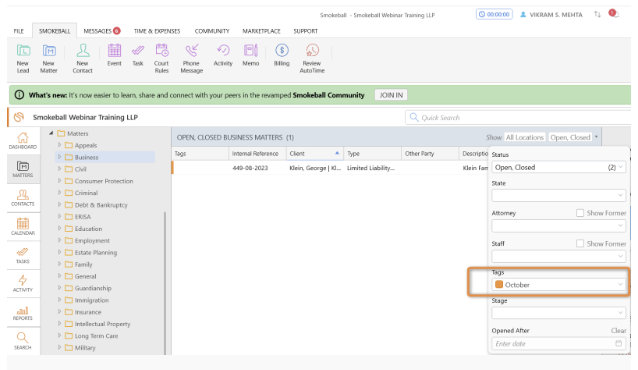This screenshot has width=638, height=370.
Task: Click user profile Vikram S. Mehta
Action: pyautogui.click(x=551, y=15)
